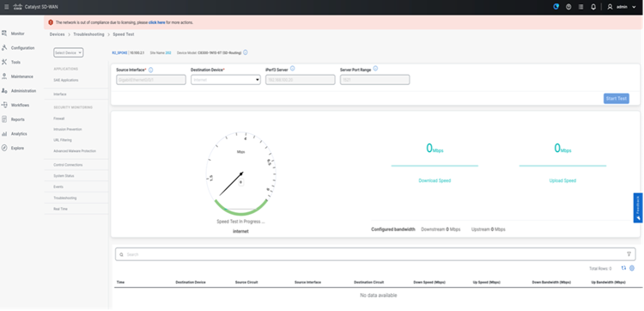Sort by Destination Device column
Screen dimensions: 644x311
pos(191,283)
